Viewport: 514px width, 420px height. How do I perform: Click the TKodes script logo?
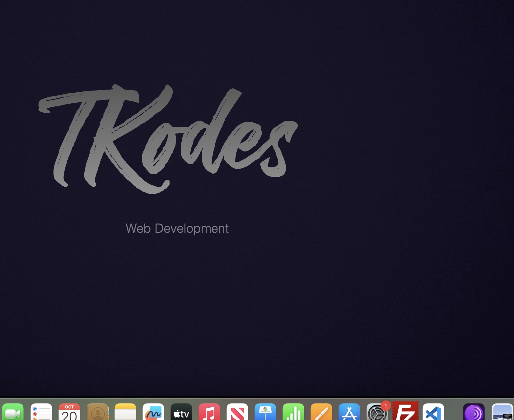click(x=168, y=138)
